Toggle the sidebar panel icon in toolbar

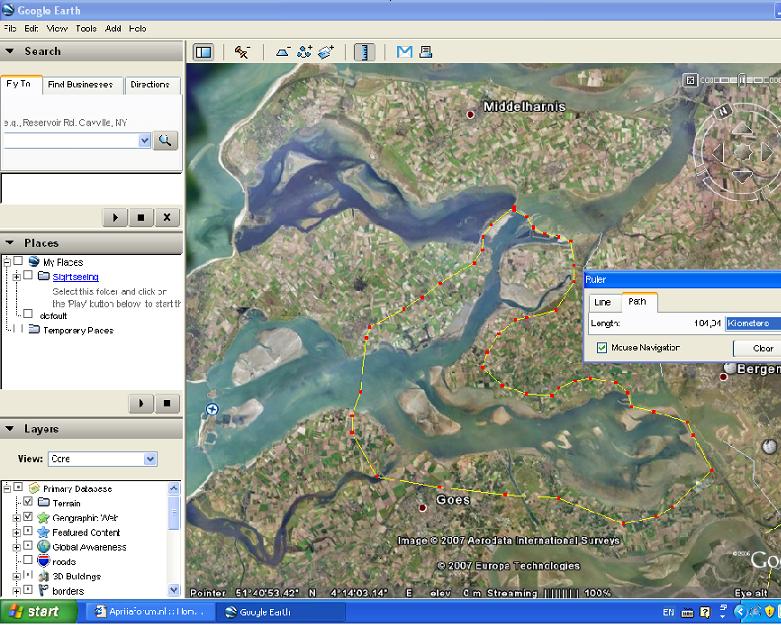coord(203,52)
